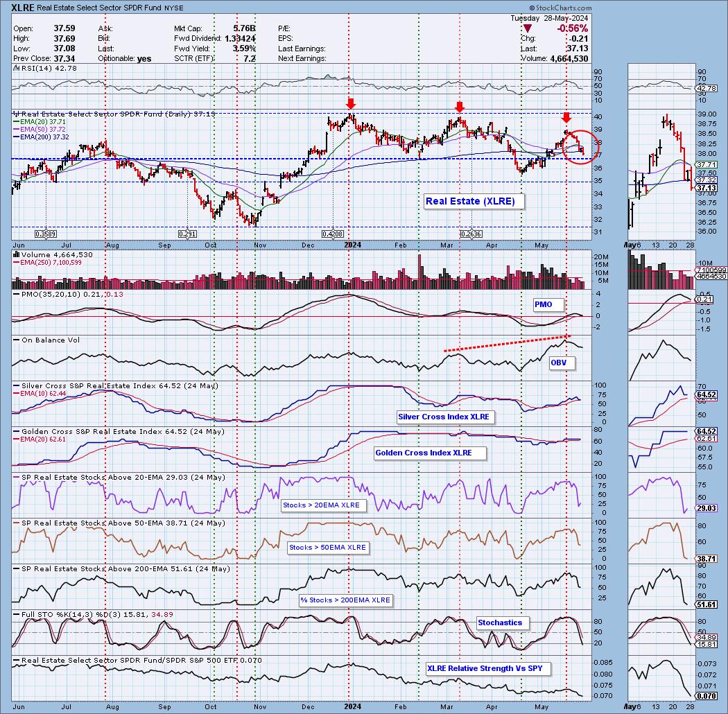Click the SCTR (ETF) value 7.2
The width and height of the screenshot is (728, 714).
[250, 58]
